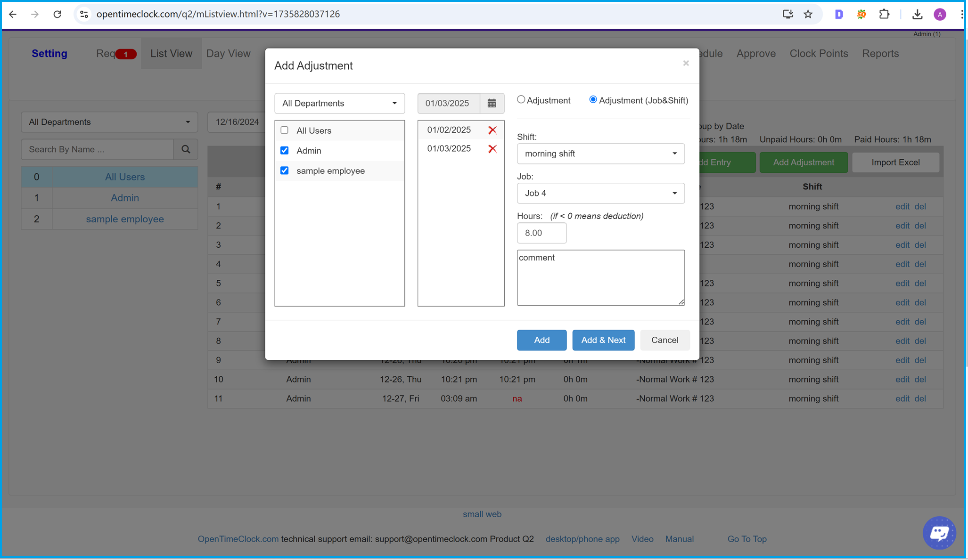Click the Search By Name field

[98, 149]
